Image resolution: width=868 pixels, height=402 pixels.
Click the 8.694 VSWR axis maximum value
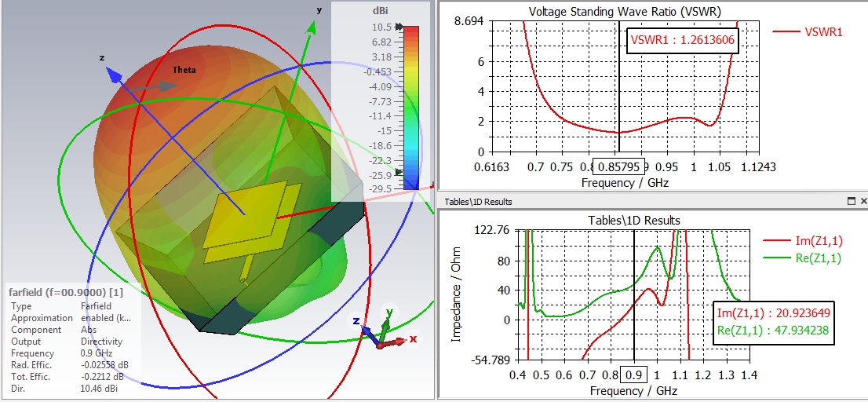click(x=470, y=21)
